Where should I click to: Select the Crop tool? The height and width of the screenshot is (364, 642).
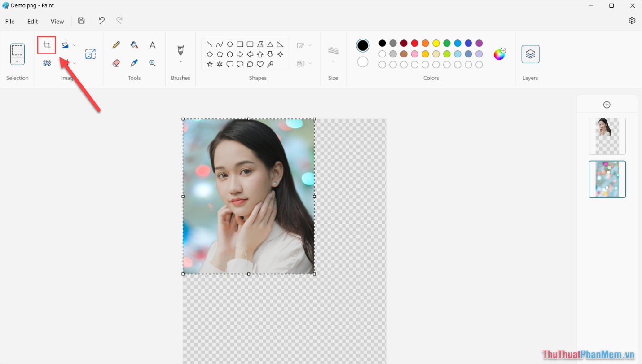(46, 45)
